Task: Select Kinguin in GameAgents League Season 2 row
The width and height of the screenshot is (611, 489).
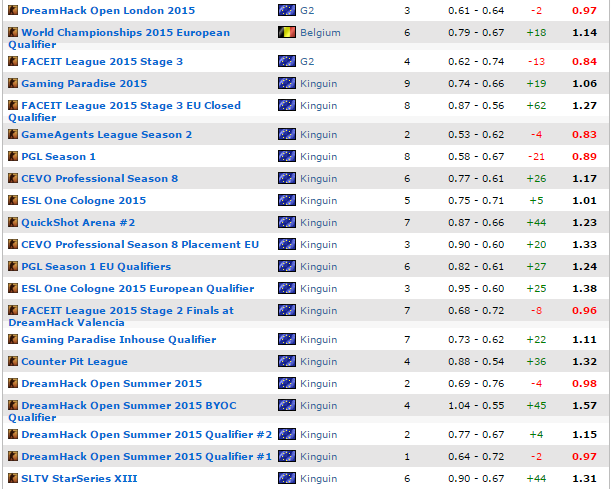Action: pyautogui.click(x=318, y=135)
